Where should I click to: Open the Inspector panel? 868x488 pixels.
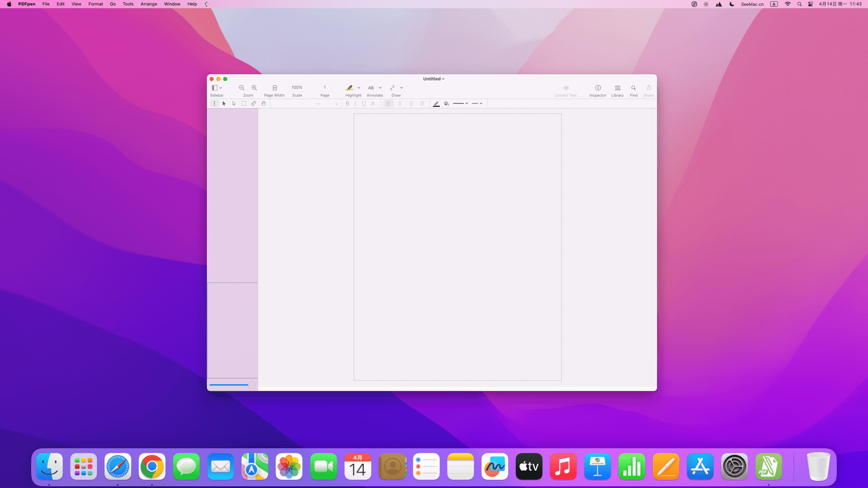point(598,88)
